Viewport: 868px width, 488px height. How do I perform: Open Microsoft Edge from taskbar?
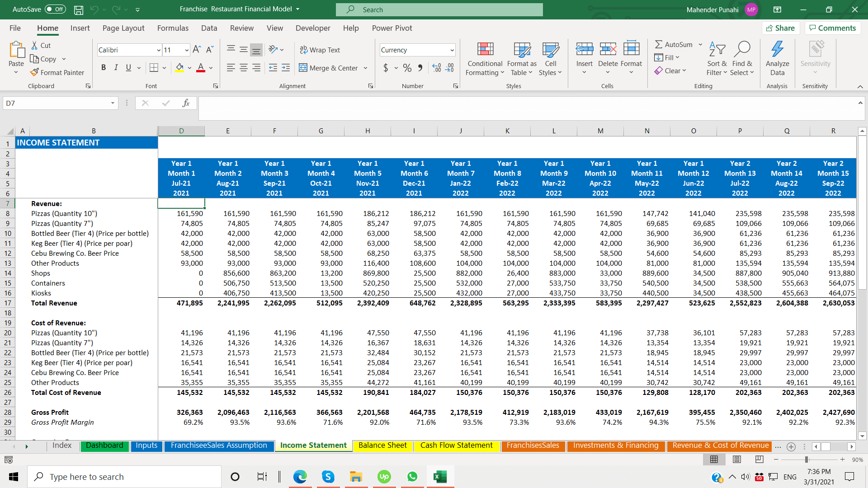click(x=300, y=477)
